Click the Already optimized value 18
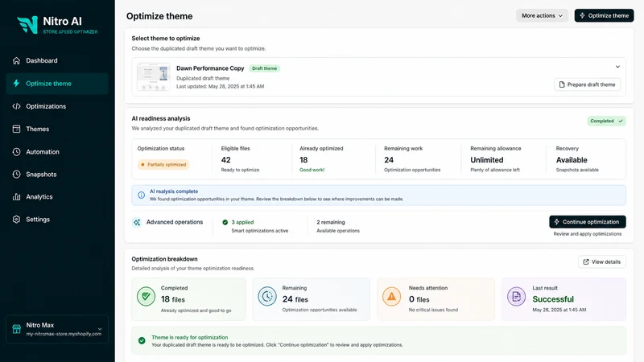The height and width of the screenshot is (362, 644). coord(303,160)
